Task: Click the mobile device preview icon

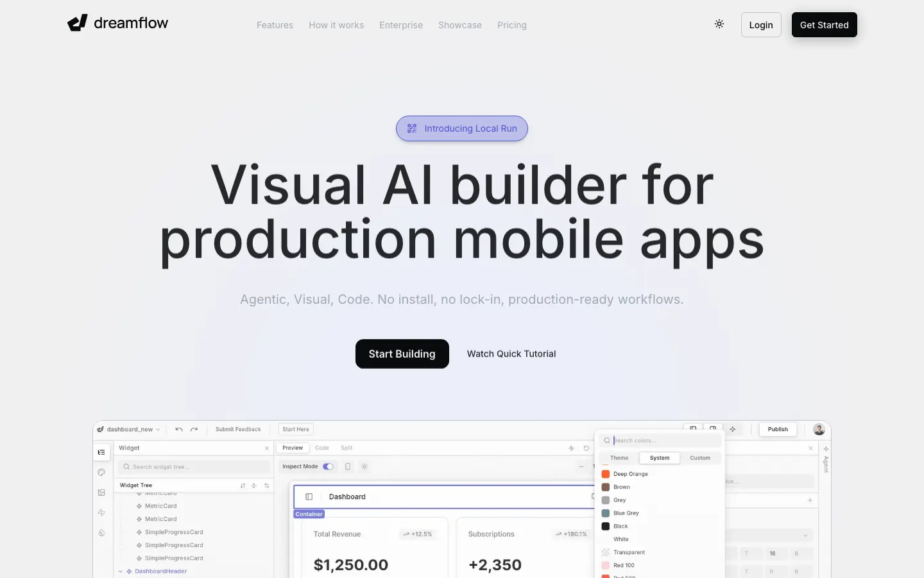Action: 348,467
